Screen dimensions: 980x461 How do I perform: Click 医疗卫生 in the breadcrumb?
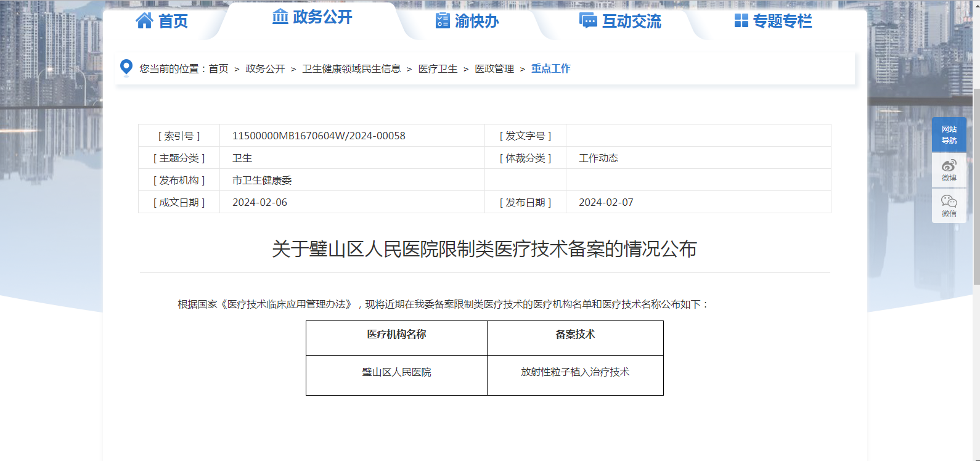pyautogui.click(x=438, y=69)
